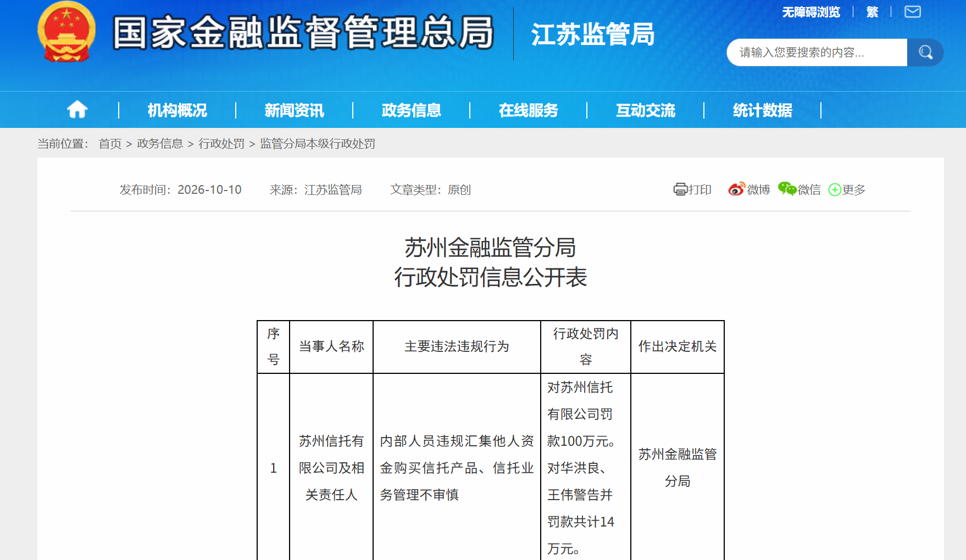This screenshot has width=966, height=560.
Task: Click the 来源：江苏监管局 text
Action: [x=315, y=190]
